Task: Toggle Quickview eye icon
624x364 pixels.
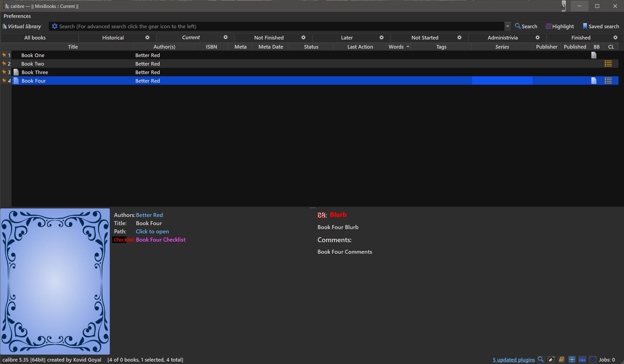Action: click(592, 359)
